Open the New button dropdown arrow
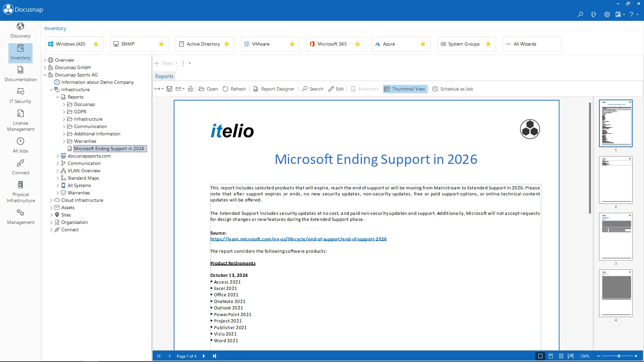The height and width of the screenshot is (362, 644). 176,63
